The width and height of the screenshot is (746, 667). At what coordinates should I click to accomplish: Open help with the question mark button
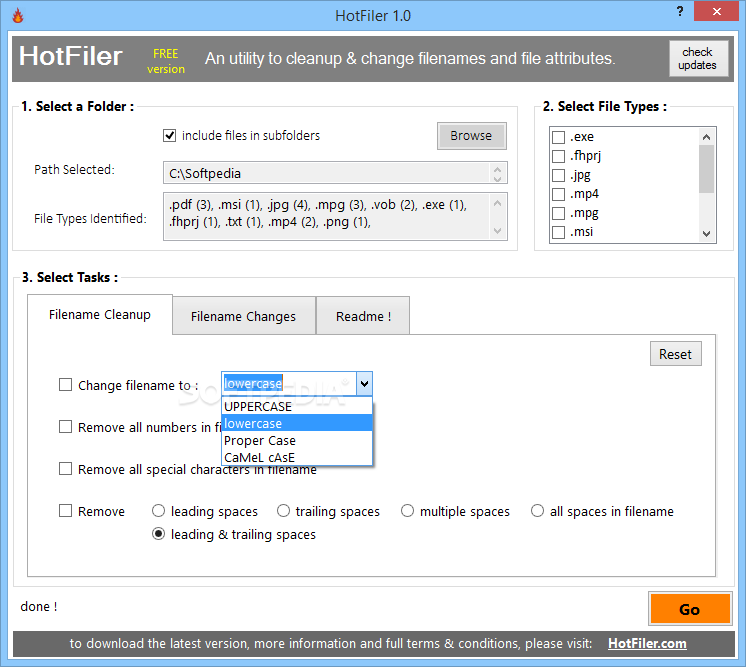(x=680, y=11)
